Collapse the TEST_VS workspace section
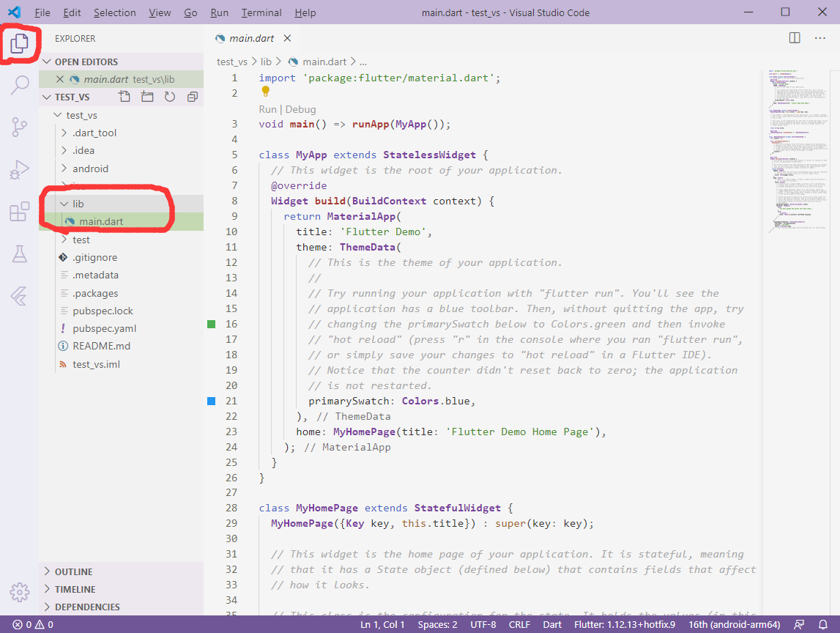 (47, 97)
